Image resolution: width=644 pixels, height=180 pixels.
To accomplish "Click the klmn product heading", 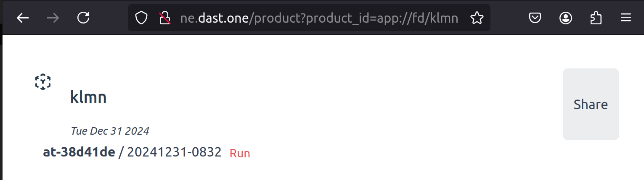I will [x=88, y=97].
